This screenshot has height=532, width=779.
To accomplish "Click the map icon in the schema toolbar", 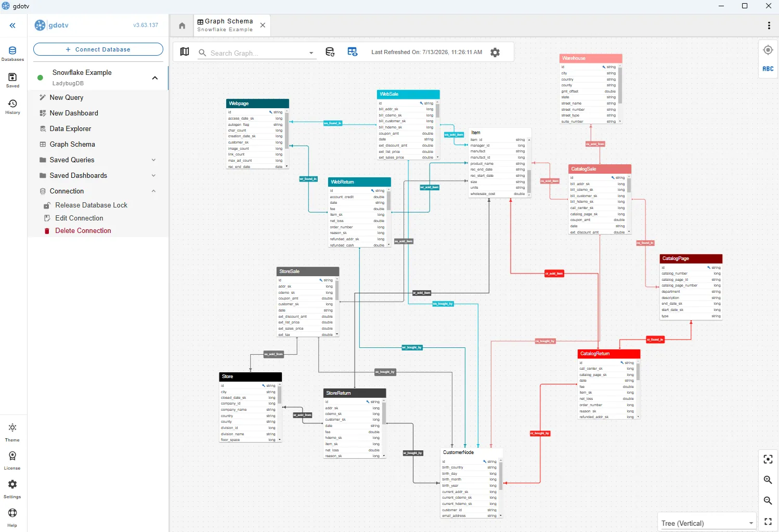I will (185, 52).
